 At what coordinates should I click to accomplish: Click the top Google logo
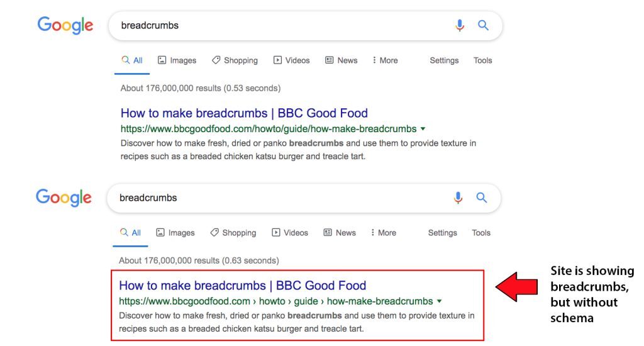(x=65, y=25)
